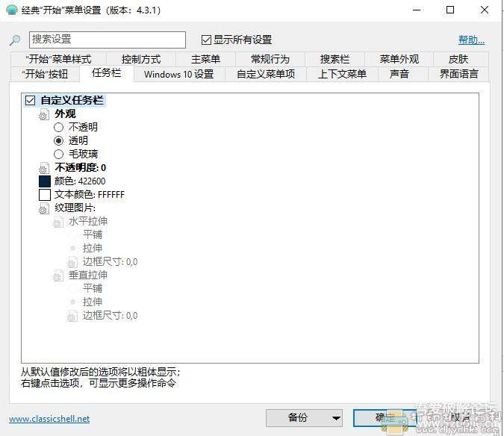Switch to the "开始"菜单样式 tab

58,59
